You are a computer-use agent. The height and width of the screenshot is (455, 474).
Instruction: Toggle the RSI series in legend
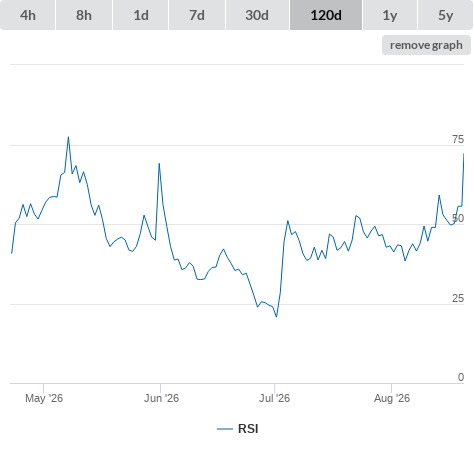click(x=248, y=429)
